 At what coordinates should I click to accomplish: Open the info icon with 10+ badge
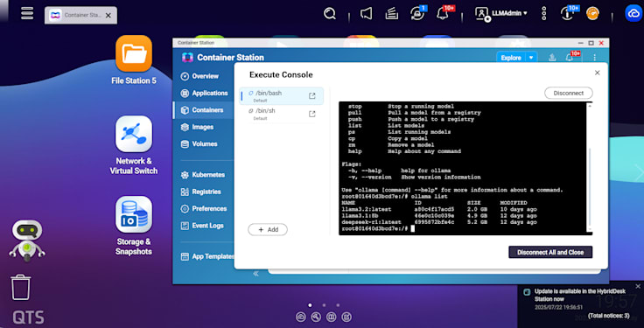pos(568,13)
